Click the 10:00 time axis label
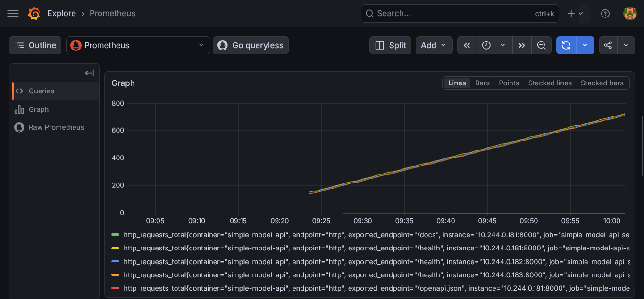This screenshot has width=644, height=299. coord(612,221)
